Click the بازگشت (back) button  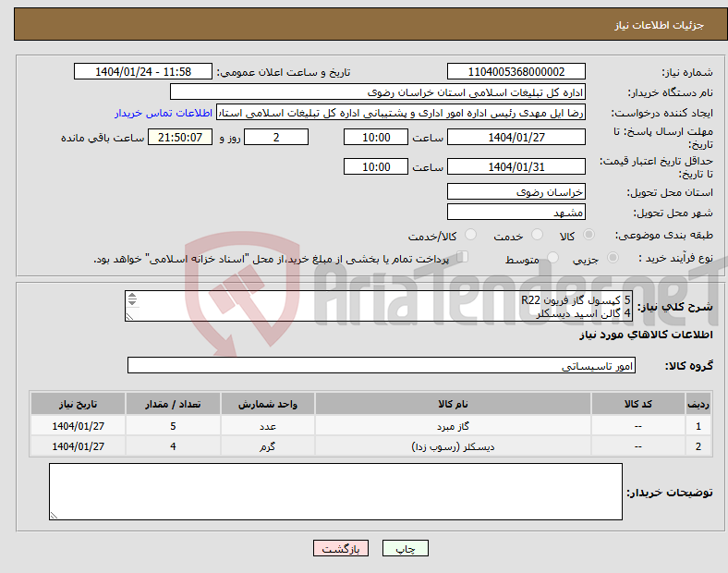coord(341,548)
